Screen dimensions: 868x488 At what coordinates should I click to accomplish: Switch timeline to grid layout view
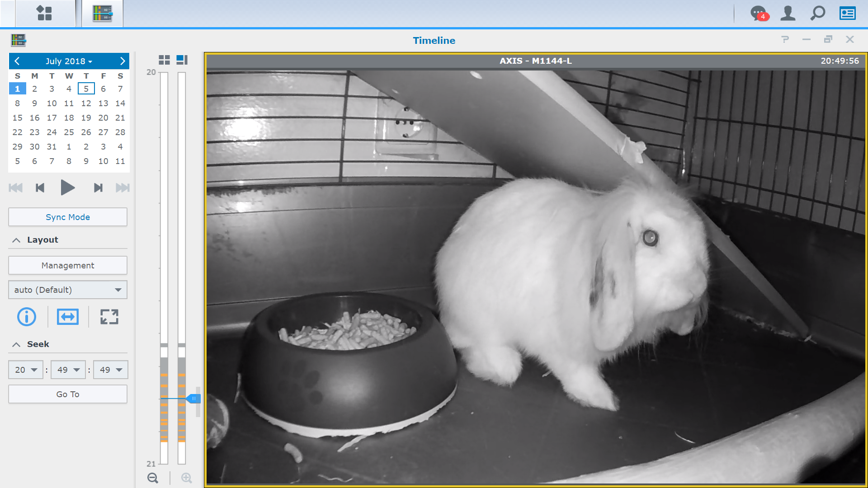(x=164, y=60)
